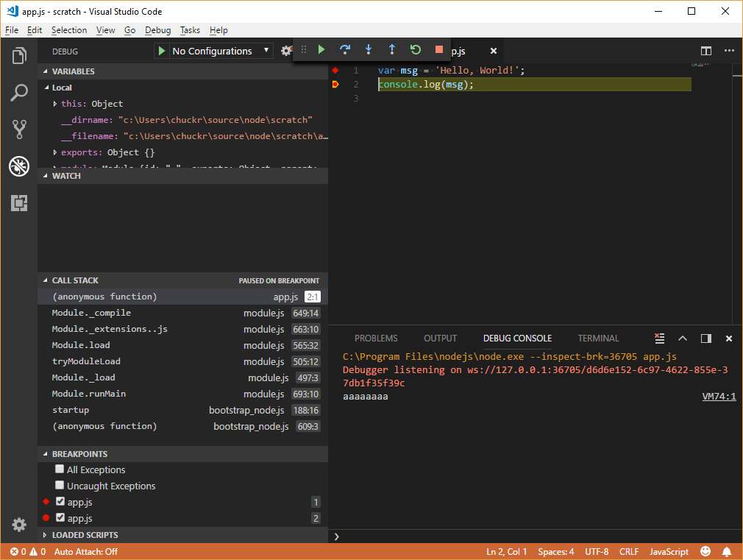Image resolution: width=743 pixels, height=560 pixels.
Task: Open the No Configurations dropdown
Action: click(213, 51)
